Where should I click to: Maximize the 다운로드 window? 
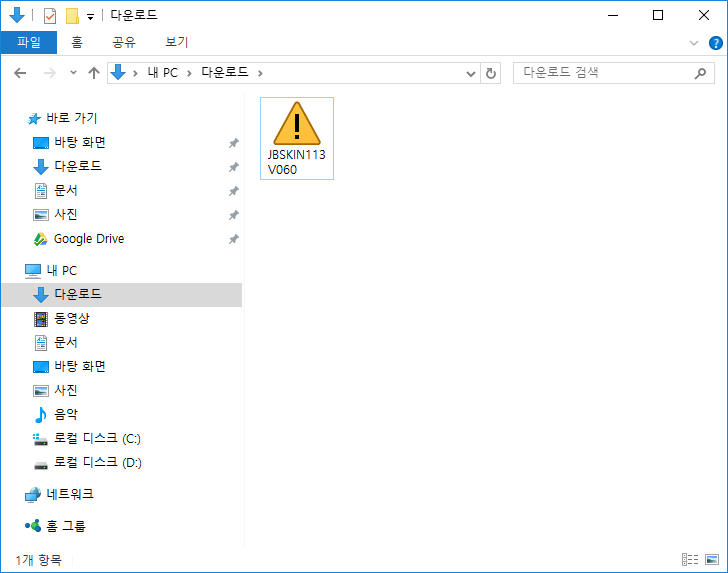click(658, 15)
